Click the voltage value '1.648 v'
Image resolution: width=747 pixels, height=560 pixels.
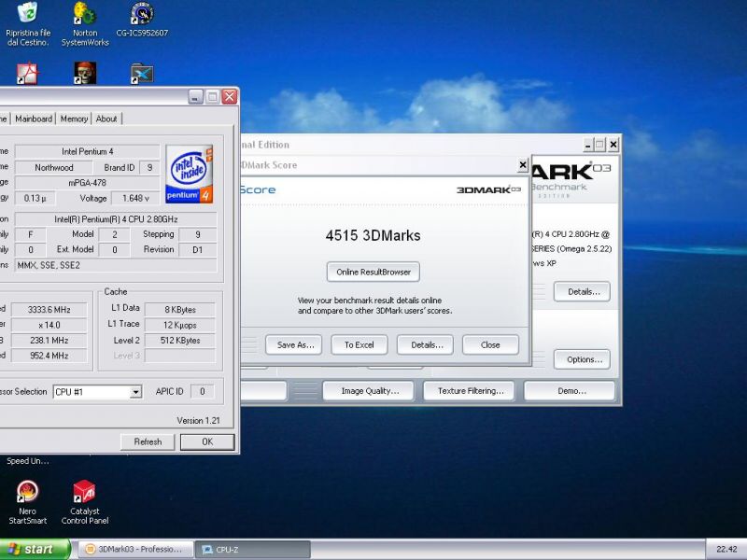tap(135, 198)
